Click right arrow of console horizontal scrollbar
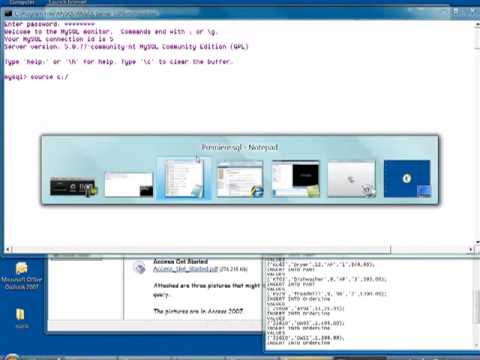This screenshot has height=360, width=480. 471,249
